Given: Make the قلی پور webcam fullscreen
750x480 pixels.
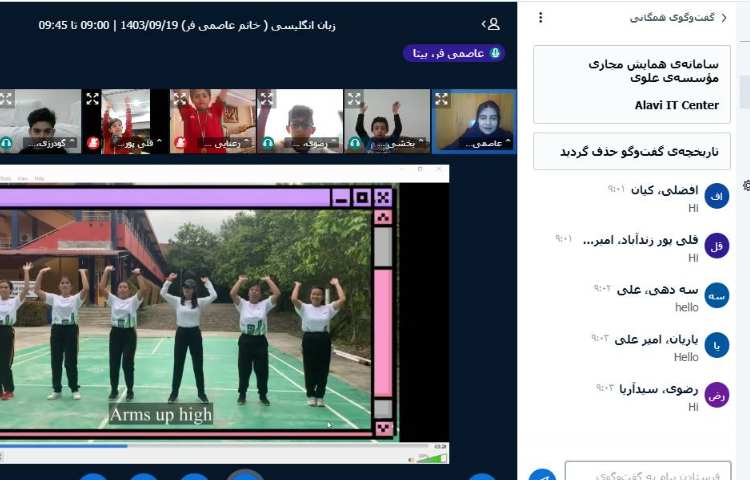Looking at the screenshot, I should coord(92,99).
